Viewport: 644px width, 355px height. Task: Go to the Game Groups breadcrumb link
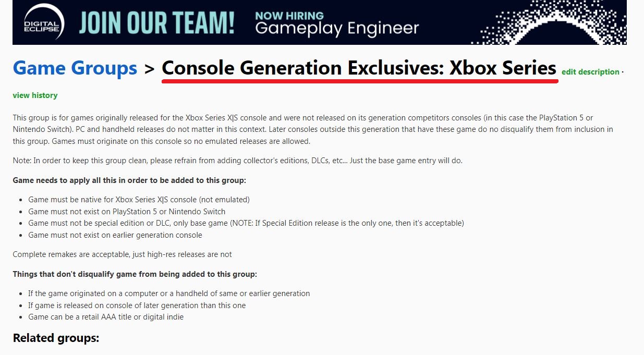coord(75,68)
